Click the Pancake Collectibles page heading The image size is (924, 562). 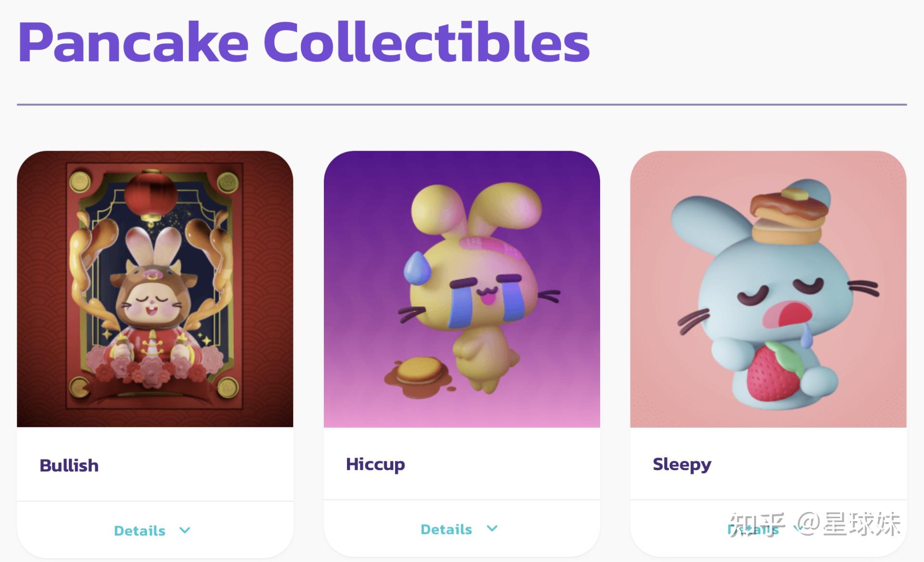coord(303,42)
